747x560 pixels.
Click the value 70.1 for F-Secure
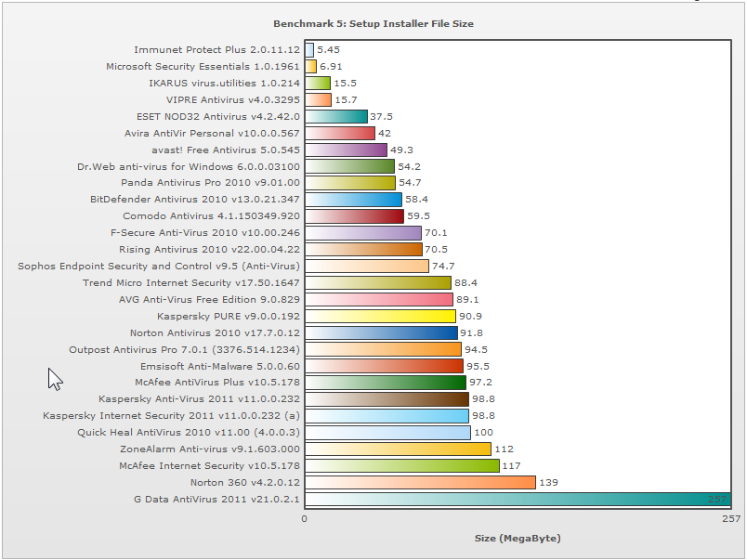click(x=436, y=232)
